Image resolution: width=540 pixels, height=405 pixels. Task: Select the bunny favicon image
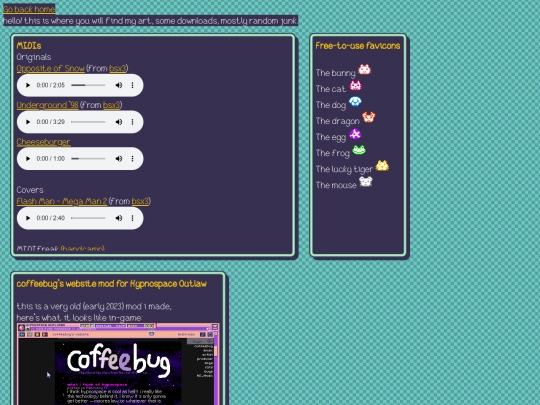pyautogui.click(x=364, y=70)
